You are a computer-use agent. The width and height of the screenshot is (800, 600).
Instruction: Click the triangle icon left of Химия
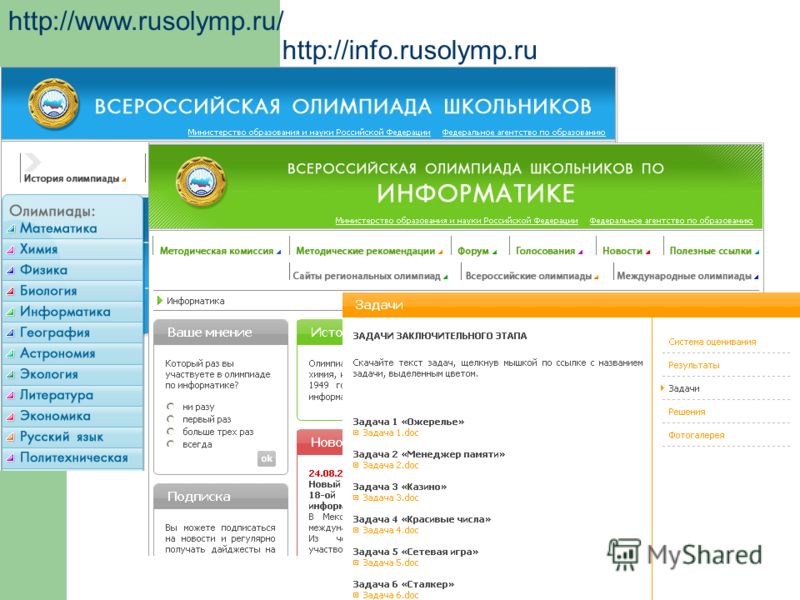[11, 249]
